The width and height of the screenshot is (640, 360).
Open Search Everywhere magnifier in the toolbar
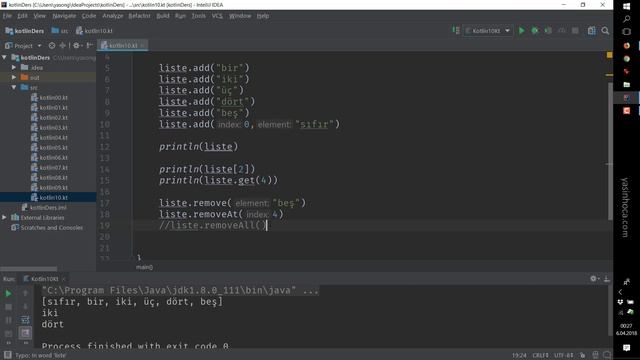(605, 31)
